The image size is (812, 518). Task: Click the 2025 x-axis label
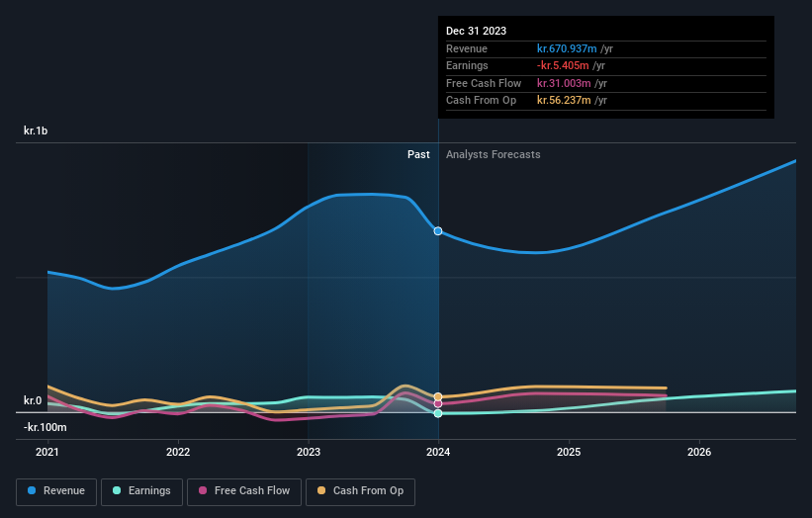coord(569,452)
